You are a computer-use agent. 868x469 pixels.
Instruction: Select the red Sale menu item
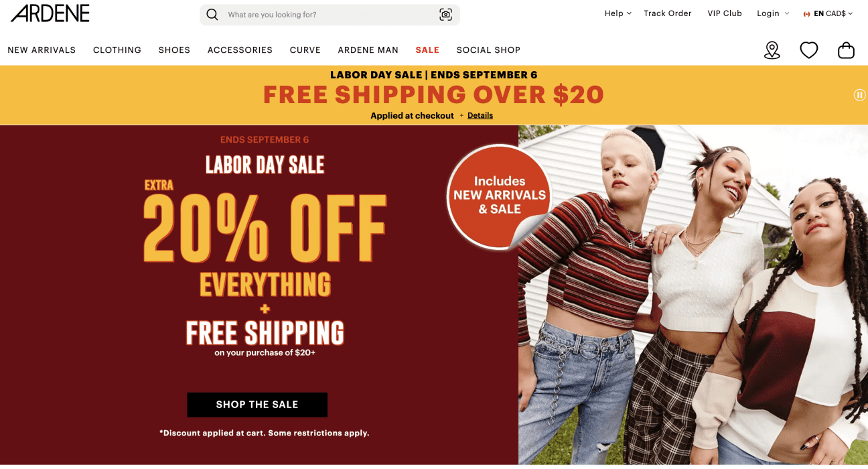click(x=427, y=50)
